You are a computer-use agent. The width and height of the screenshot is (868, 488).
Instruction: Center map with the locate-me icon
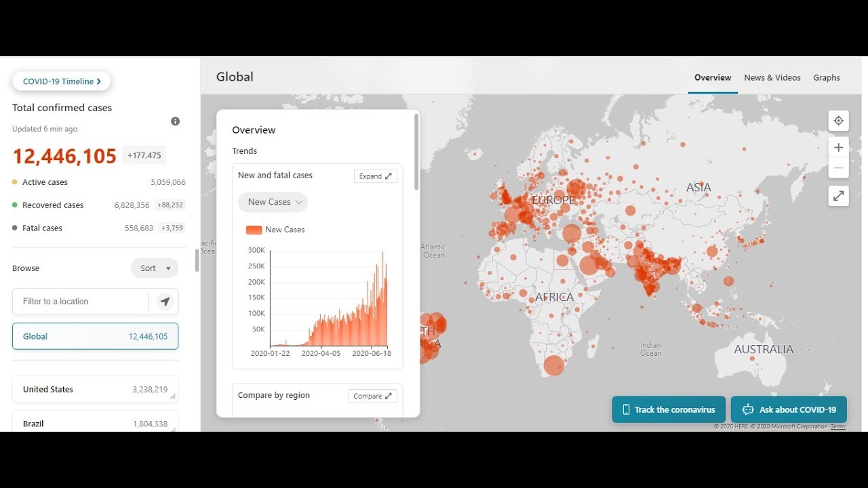[839, 121]
